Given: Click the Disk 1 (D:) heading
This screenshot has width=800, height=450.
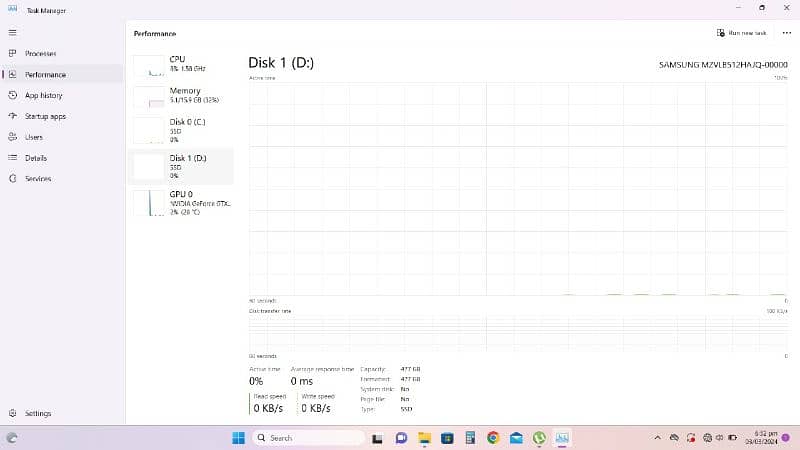Looking at the screenshot, I should [x=281, y=63].
